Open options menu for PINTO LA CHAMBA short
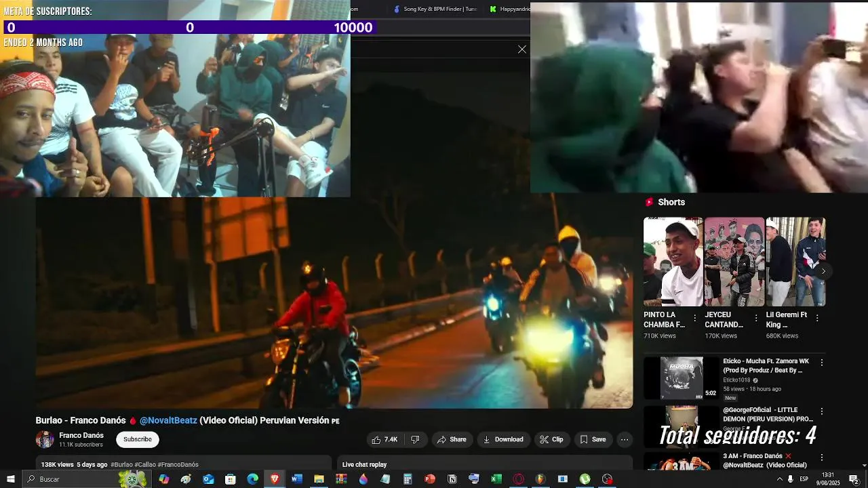868x488 pixels. click(694, 318)
